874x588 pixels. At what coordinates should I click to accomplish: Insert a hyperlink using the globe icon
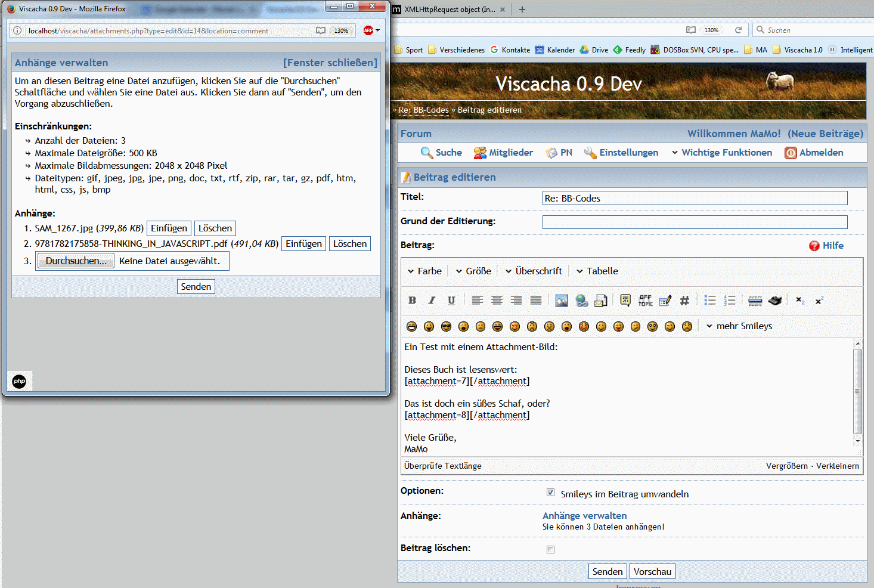[x=582, y=301]
